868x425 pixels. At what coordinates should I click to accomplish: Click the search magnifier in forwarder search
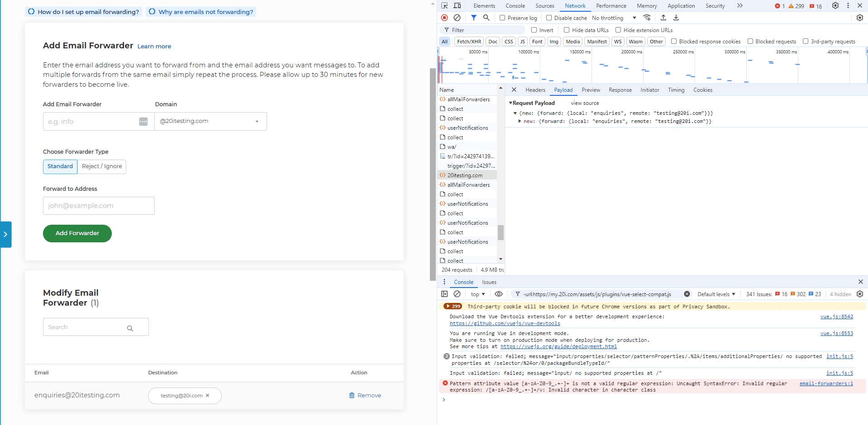point(130,328)
